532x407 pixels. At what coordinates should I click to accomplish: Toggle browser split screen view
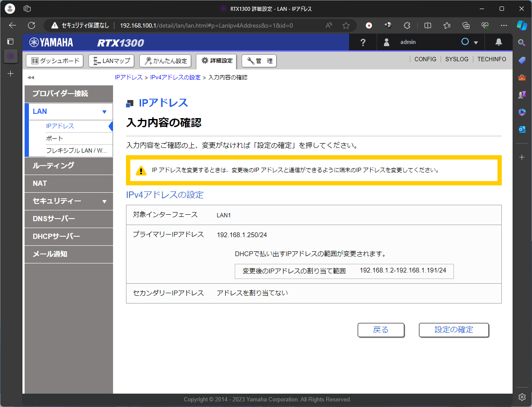coord(428,25)
